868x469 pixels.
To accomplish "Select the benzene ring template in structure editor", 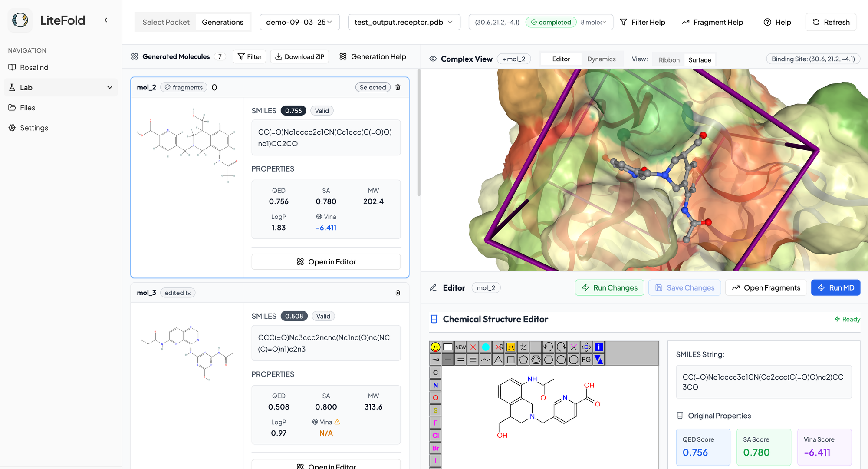I will click(536, 359).
